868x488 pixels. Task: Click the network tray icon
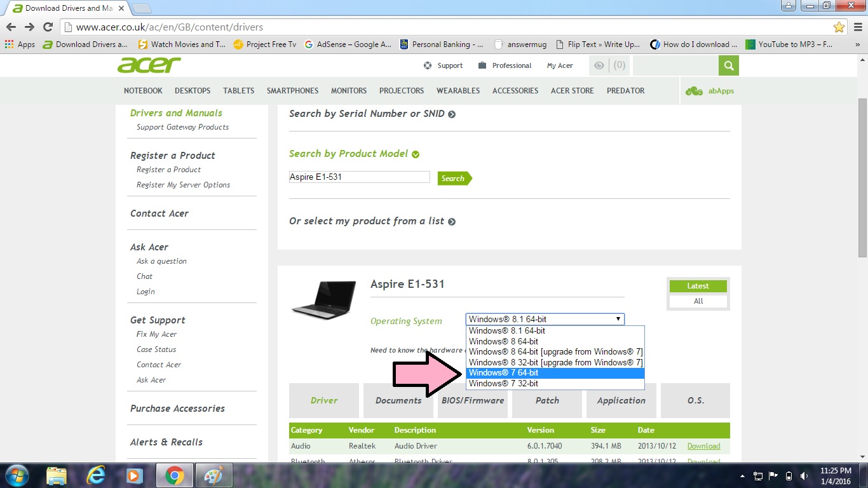pyautogui.click(x=757, y=476)
